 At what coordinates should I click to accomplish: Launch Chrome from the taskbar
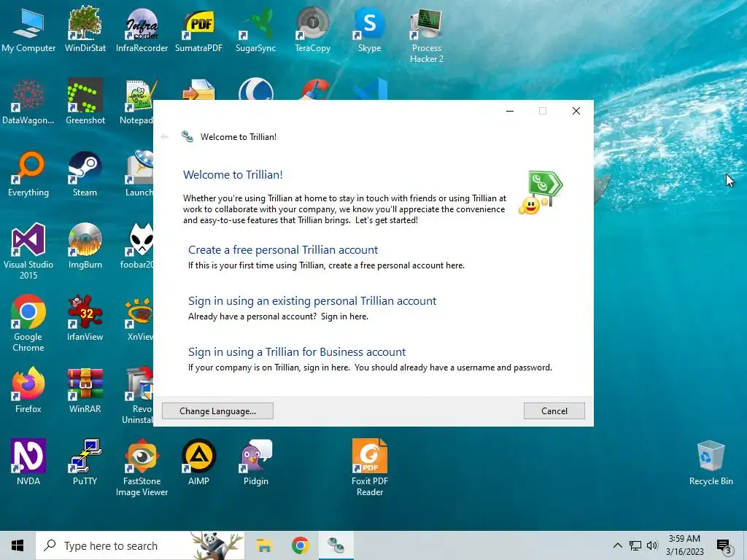tap(300, 545)
